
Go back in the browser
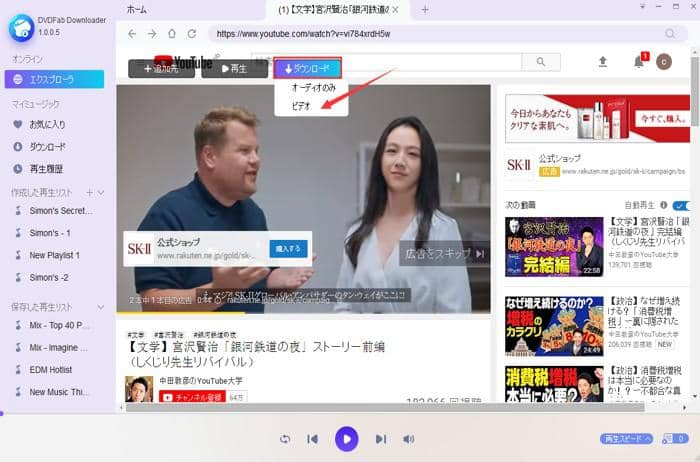[132, 34]
